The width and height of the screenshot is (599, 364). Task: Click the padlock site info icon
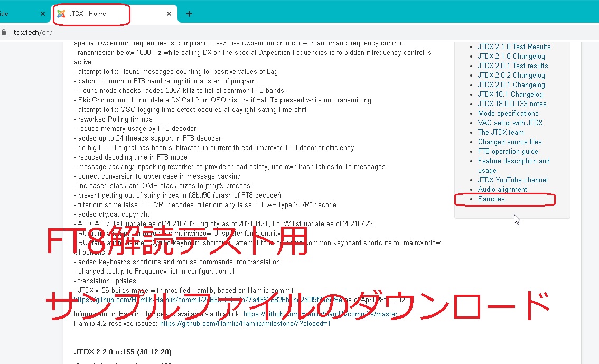[x=4, y=32]
